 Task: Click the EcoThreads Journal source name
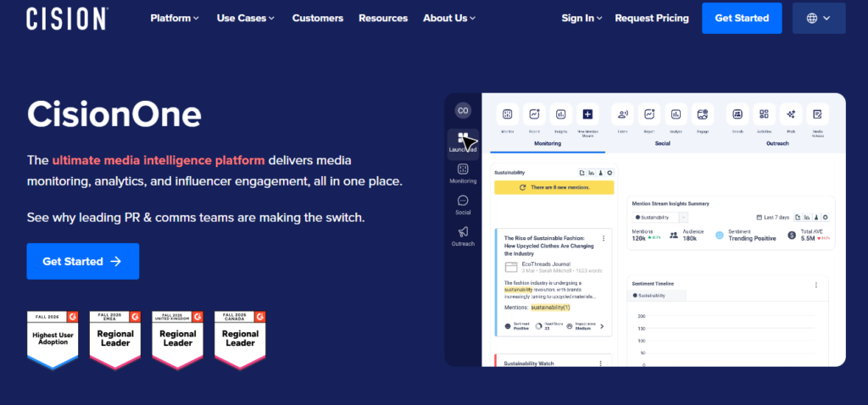pyautogui.click(x=546, y=264)
